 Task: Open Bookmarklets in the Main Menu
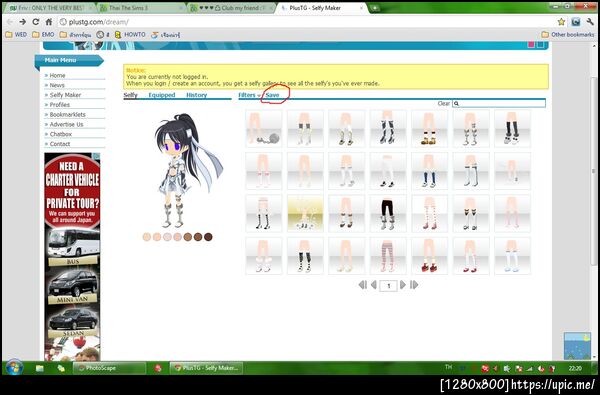pos(67,114)
